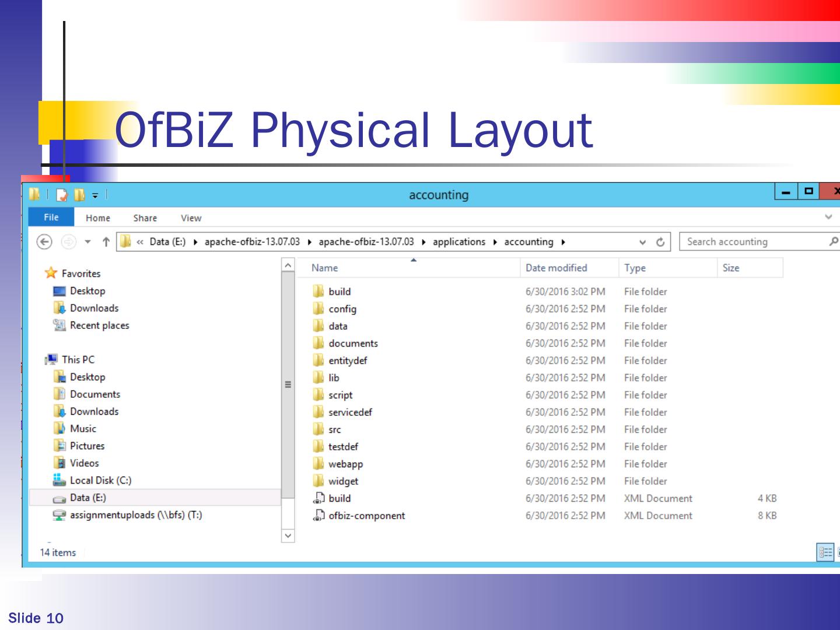Click the lib folder icon
Screen dimensions: 840x630
point(318,377)
